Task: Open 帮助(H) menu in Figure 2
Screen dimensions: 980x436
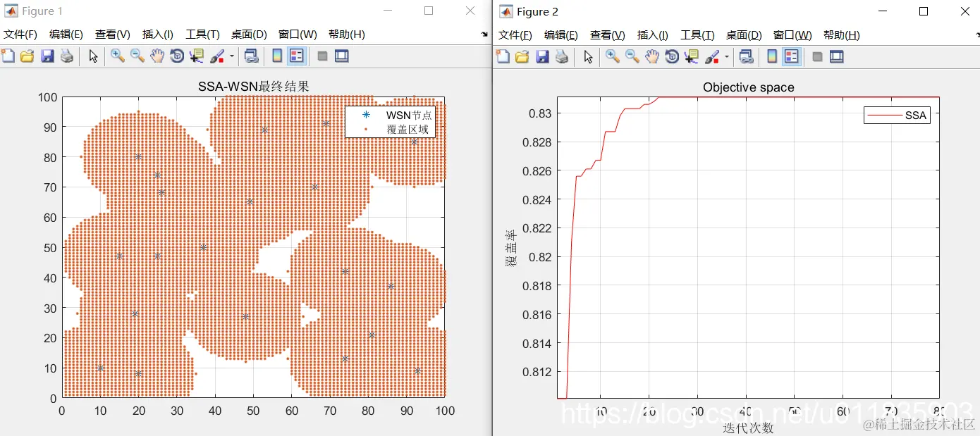Action: tap(842, 35)
